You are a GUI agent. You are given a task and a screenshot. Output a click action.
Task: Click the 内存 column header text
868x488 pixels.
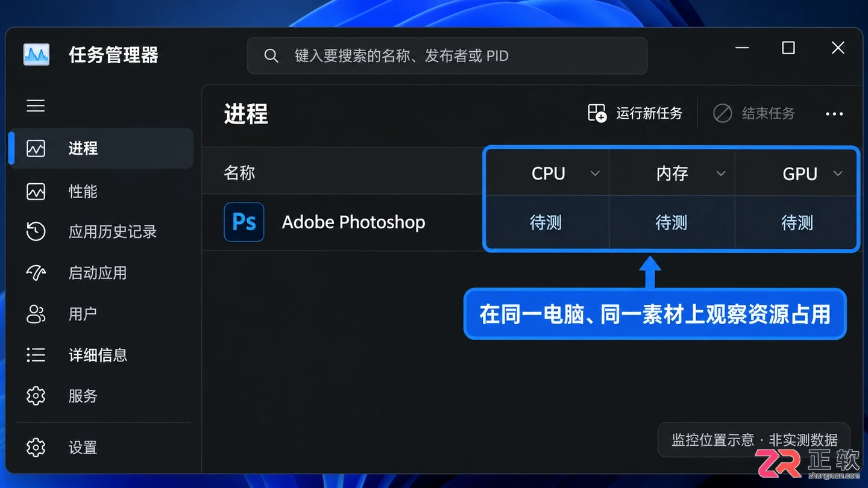[672, 174]
